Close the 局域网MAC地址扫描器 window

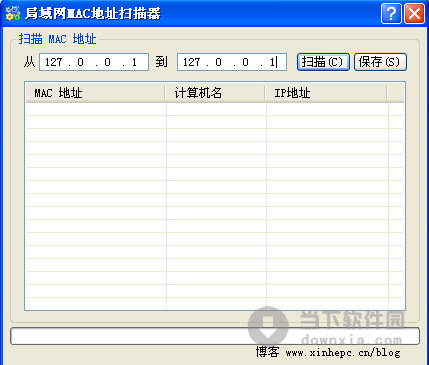414,14
